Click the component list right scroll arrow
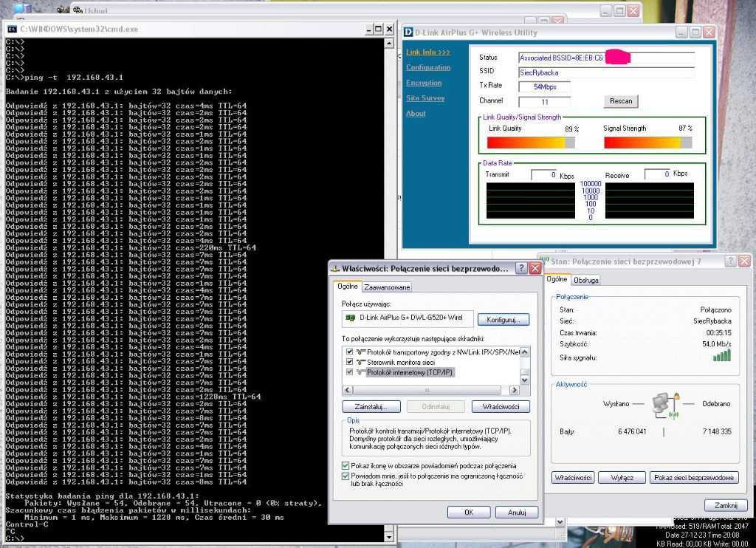Screen dimensions: 756x548 (x=515, y=390)
